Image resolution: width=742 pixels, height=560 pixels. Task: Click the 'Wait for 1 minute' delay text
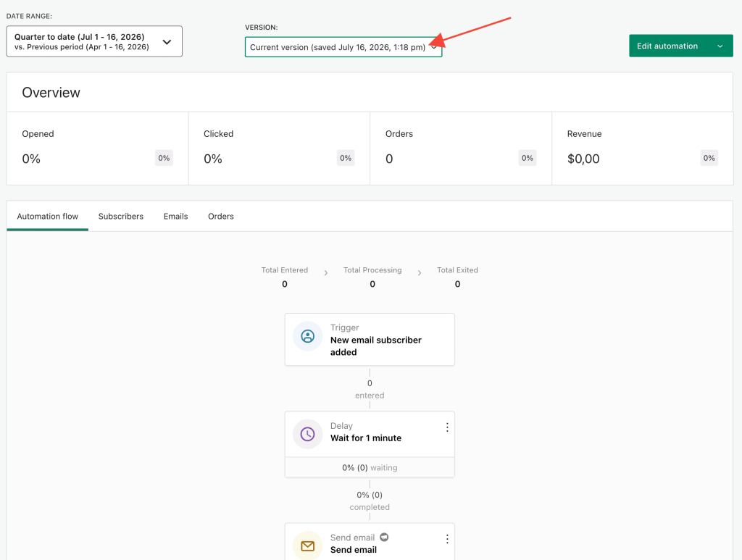pyautogui.click(x=366, y=438)
